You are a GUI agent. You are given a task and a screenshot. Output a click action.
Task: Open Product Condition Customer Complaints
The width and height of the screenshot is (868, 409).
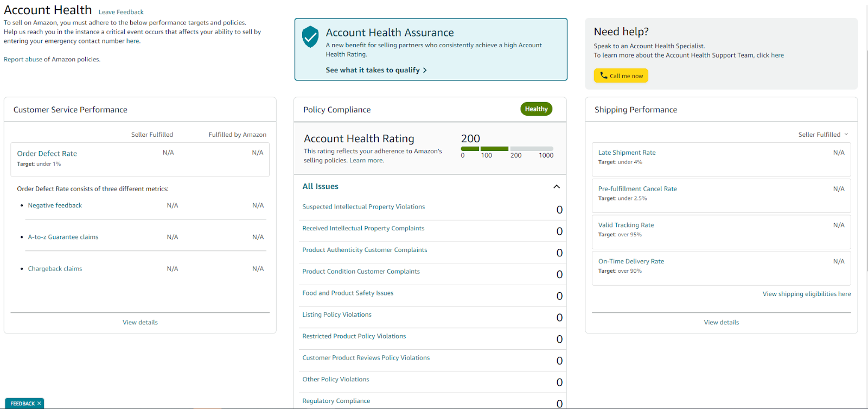[361, 272]
